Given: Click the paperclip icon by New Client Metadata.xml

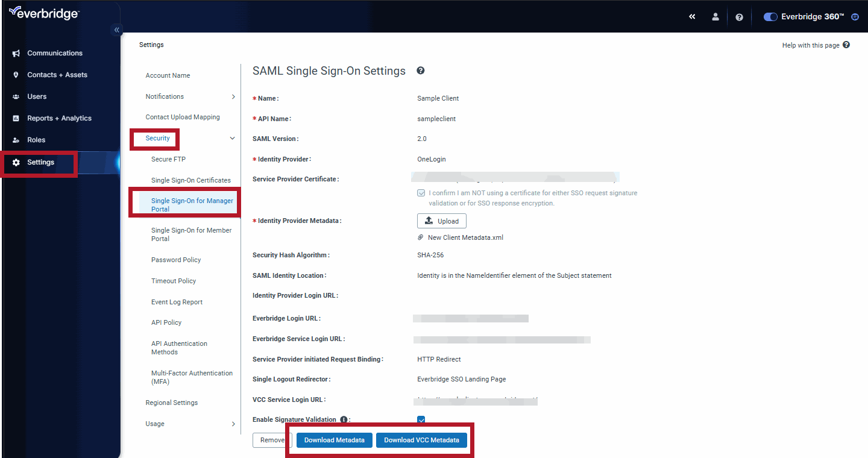Looking at the screenshot, I should 421,237.
